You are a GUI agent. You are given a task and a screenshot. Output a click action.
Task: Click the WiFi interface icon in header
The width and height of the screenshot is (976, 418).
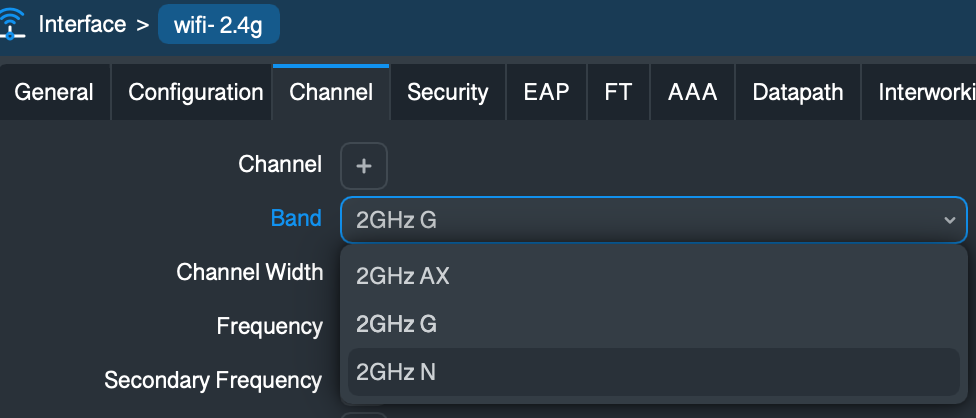tap(14, 25)
